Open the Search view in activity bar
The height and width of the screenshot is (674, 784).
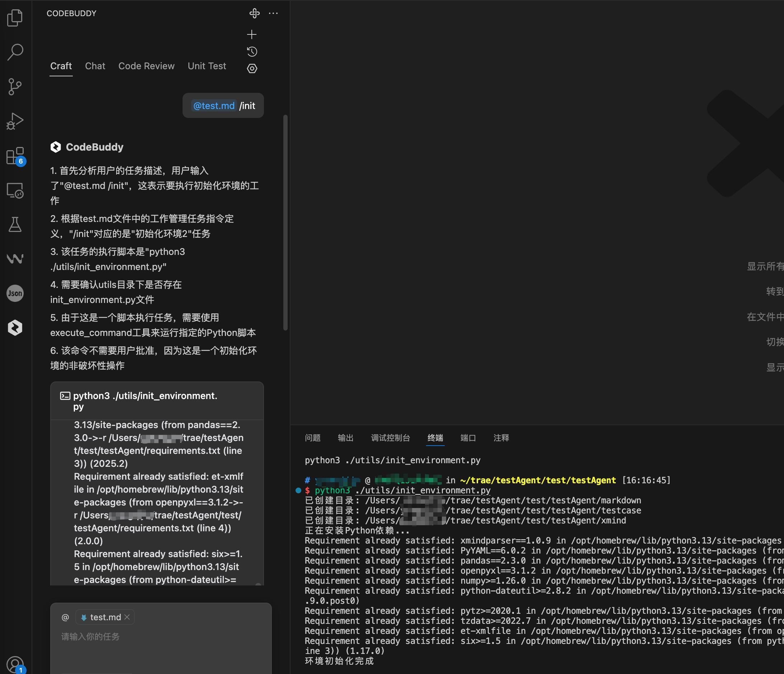pyautogui.click(x=15, y=52)
